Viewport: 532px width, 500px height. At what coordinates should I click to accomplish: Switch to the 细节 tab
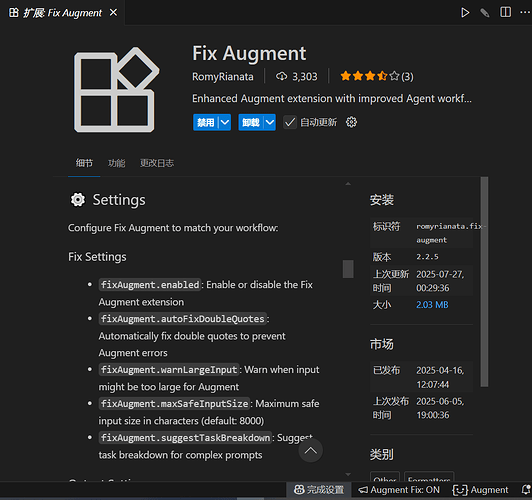tap(84, 163)
